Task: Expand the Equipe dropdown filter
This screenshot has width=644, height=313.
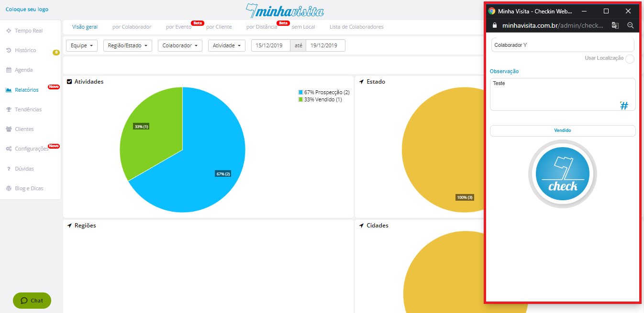Action: 81,45
